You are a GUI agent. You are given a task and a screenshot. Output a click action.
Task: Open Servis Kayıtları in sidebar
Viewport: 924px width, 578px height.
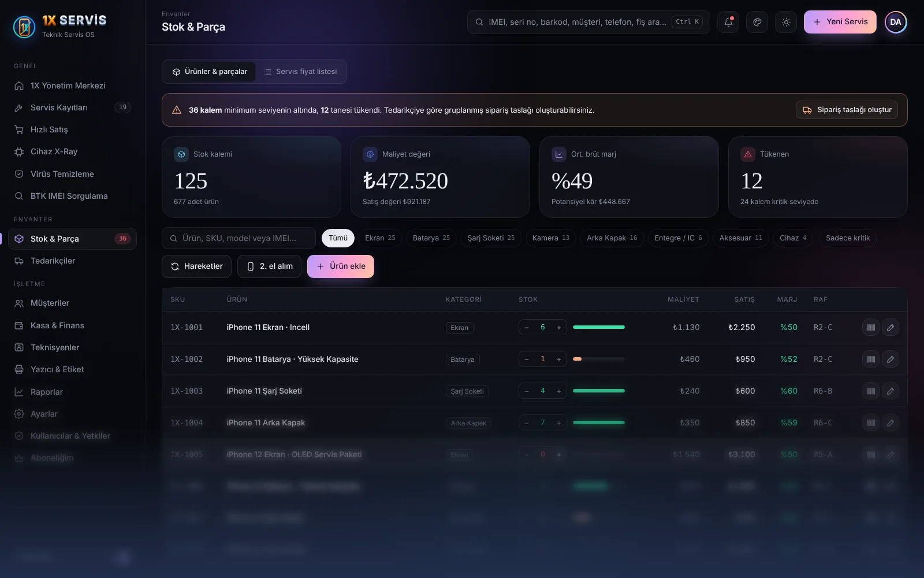coord(72,108)
